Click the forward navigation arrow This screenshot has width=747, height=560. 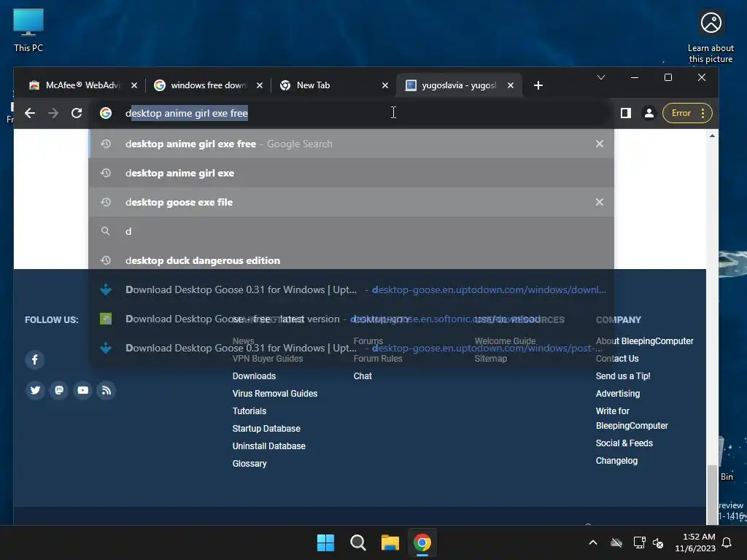[53, 113]
